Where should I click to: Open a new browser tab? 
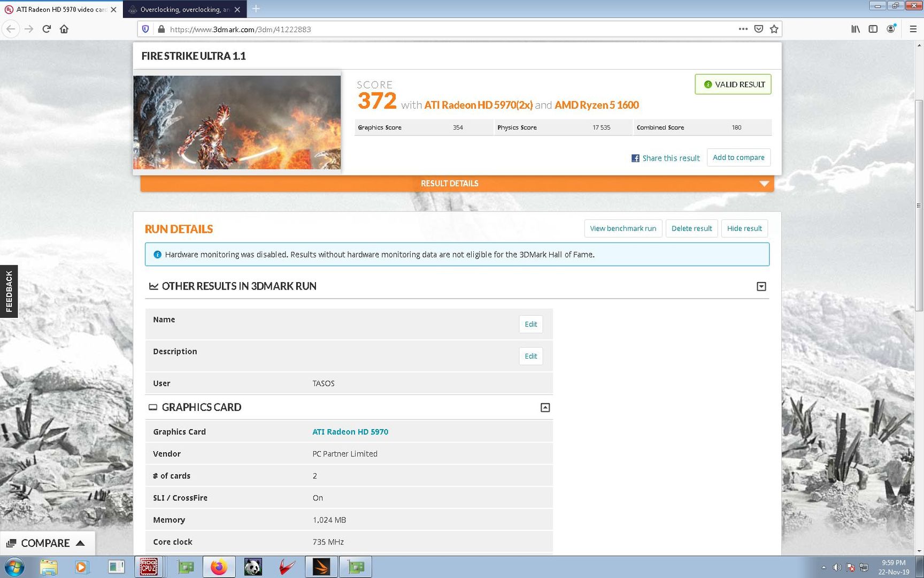pyautogui.click(x=256, y=9)
